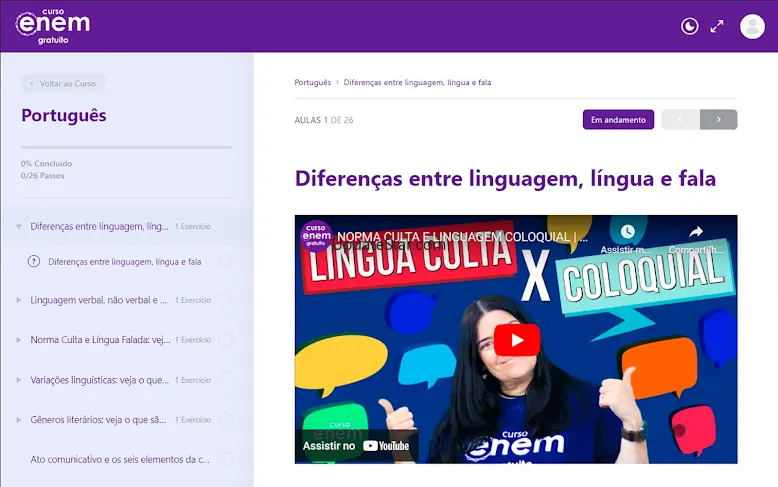Open Norma Culta e Língua Falada lesson title

pos(100,340)
